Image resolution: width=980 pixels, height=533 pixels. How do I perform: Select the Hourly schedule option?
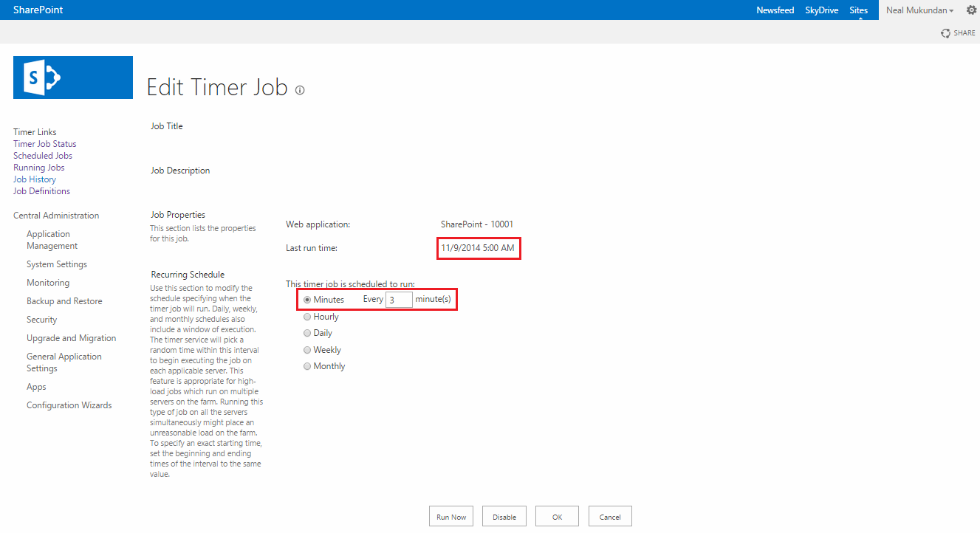tap(306, 316)
